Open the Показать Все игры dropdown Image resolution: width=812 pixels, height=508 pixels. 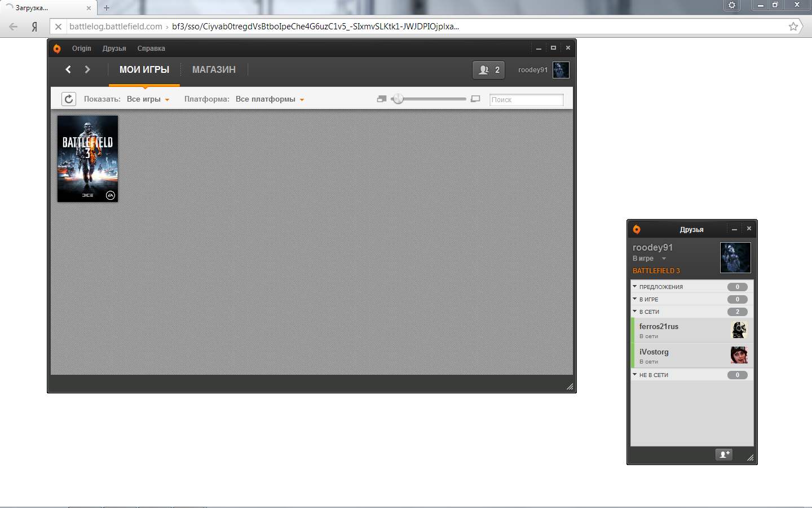pyautogui.click(x=148, y=99)
